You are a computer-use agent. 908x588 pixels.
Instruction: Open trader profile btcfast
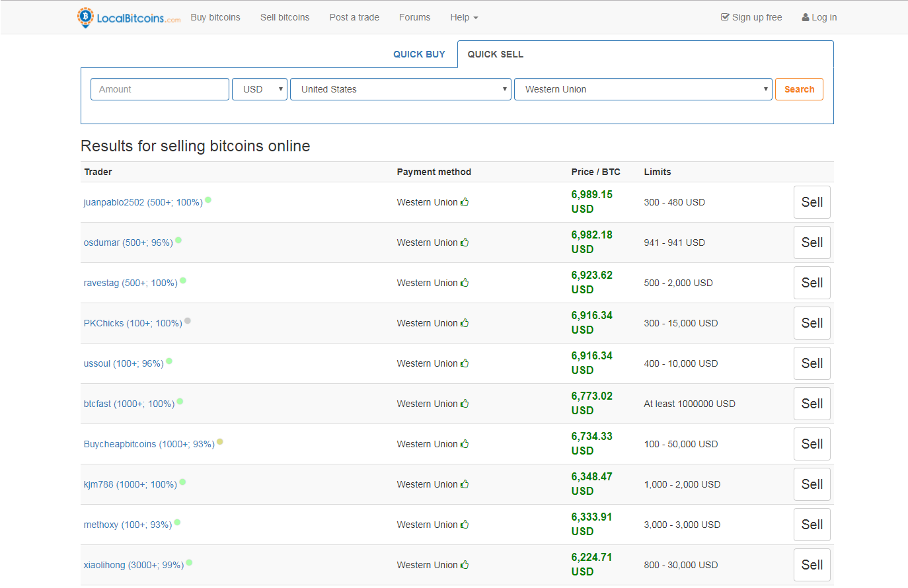coord(129,404)
